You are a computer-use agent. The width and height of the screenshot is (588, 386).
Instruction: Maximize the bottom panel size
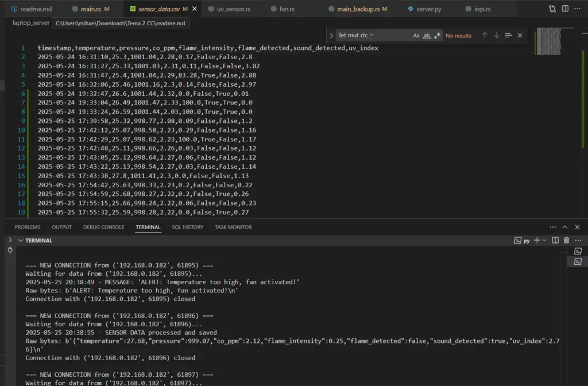click(x=565, y=227)
